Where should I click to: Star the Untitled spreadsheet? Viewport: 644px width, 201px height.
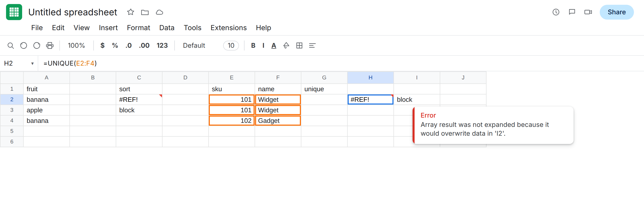pos(131,12)
